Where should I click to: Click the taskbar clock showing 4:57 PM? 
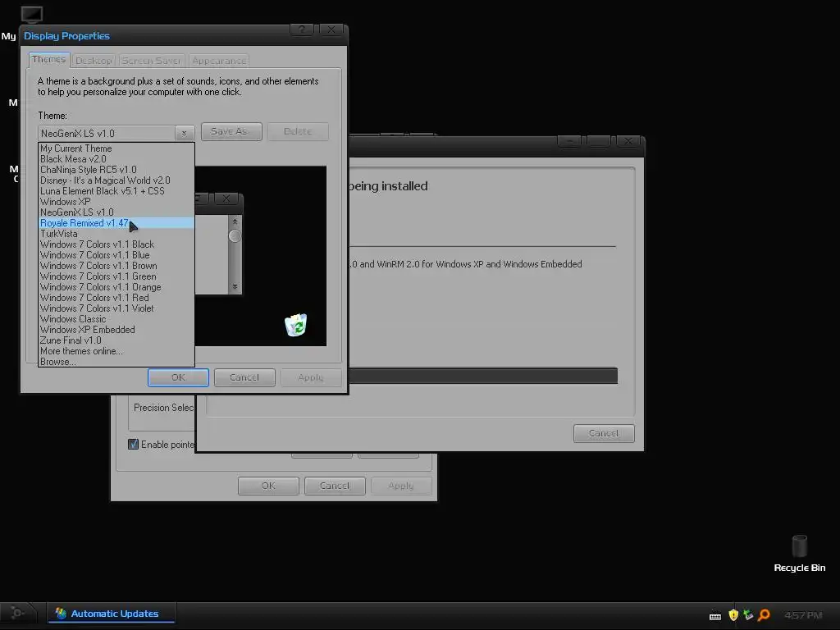point(803,615)
